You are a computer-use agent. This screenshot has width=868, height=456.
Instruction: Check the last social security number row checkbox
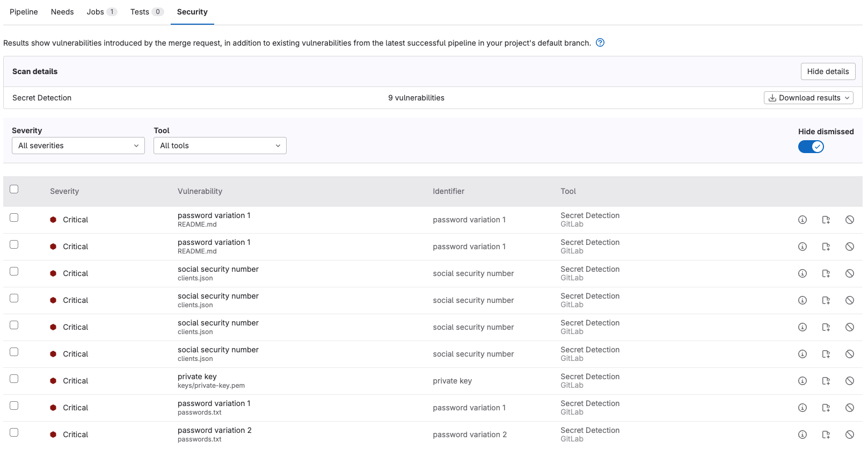[14, 352]
